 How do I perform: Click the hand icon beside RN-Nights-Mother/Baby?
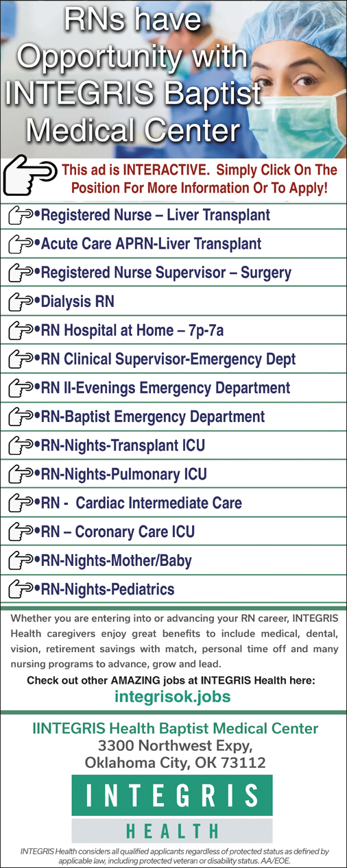pyautogui.click(x=21, y=560)
